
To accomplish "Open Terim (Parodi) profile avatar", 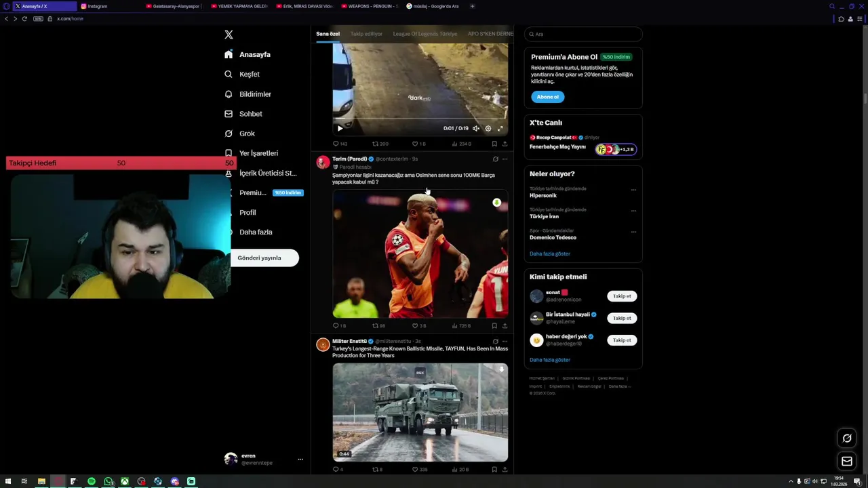I will click(323, 162).
